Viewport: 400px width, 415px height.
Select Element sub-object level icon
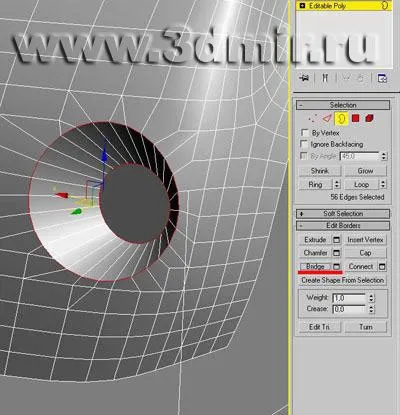click(369, 118)
